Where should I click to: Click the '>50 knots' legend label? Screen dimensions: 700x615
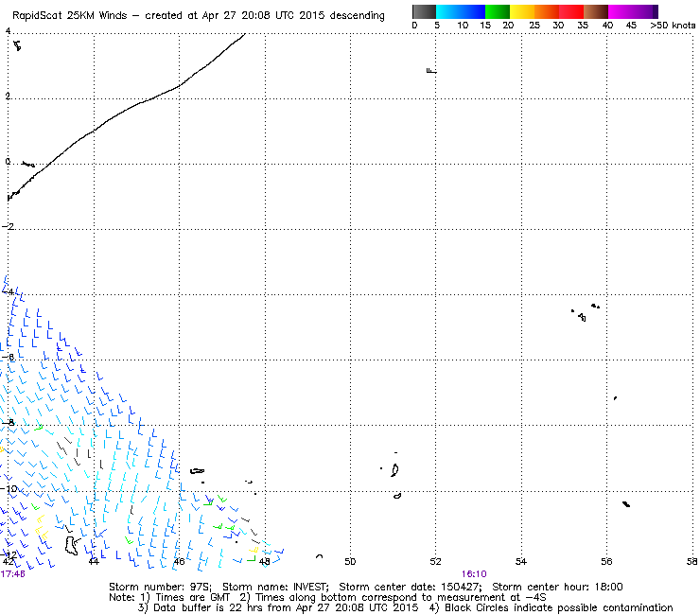click(x=673, y=26)
